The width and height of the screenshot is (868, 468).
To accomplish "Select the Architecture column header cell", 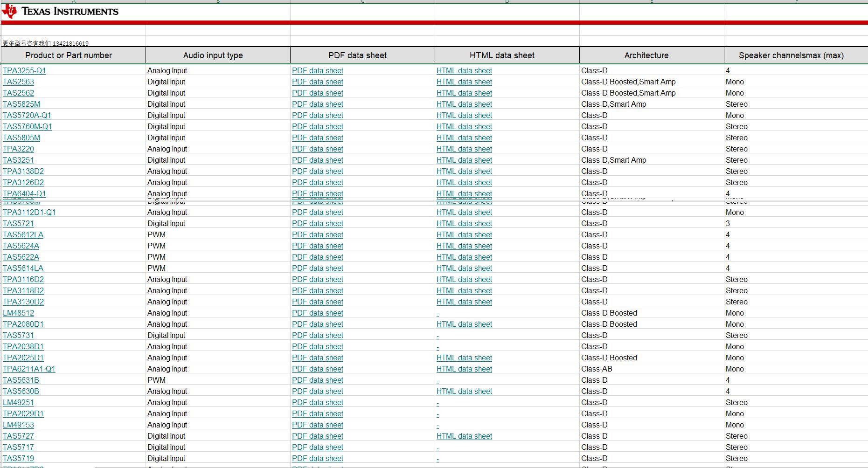I will [646, 55].
